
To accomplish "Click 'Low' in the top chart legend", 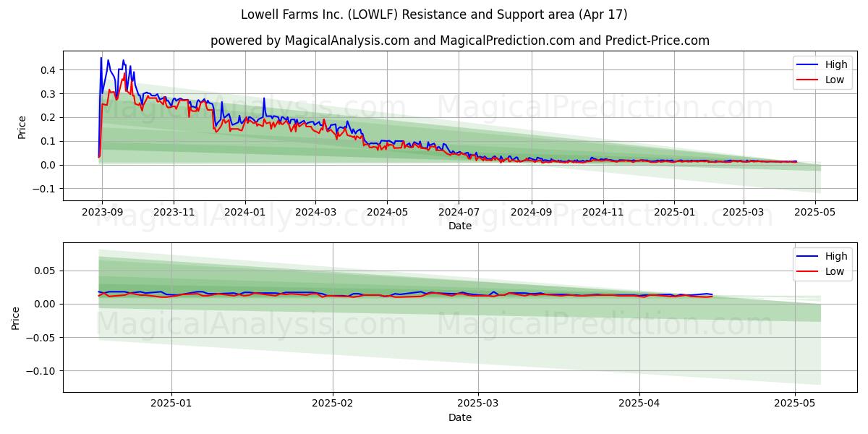I will pos(835,80).
